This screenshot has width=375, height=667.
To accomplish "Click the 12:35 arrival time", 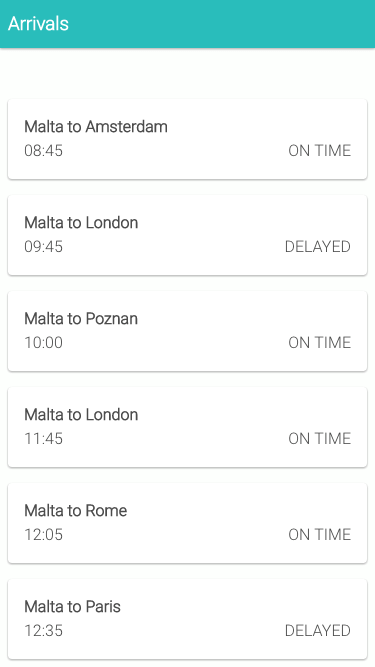I will (43, 630).
